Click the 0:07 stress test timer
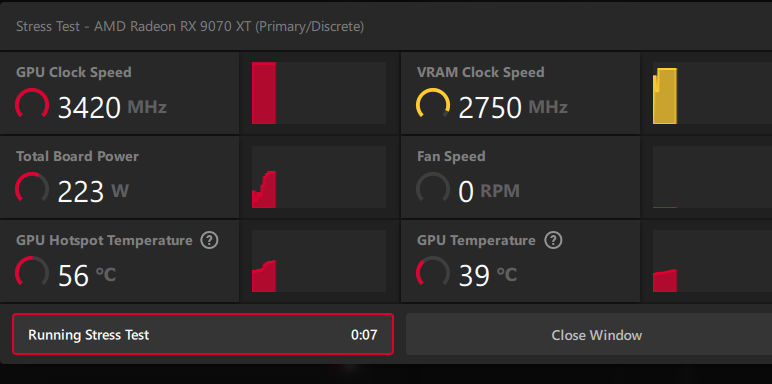The width and height of the screenshot is (772, 384). [364, 335]
